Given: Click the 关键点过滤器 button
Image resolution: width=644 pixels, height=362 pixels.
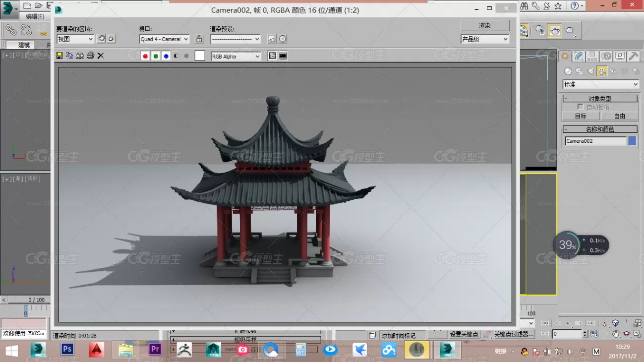Looking at the screenshot, I should pyautogui.click(x=514, y=334).
